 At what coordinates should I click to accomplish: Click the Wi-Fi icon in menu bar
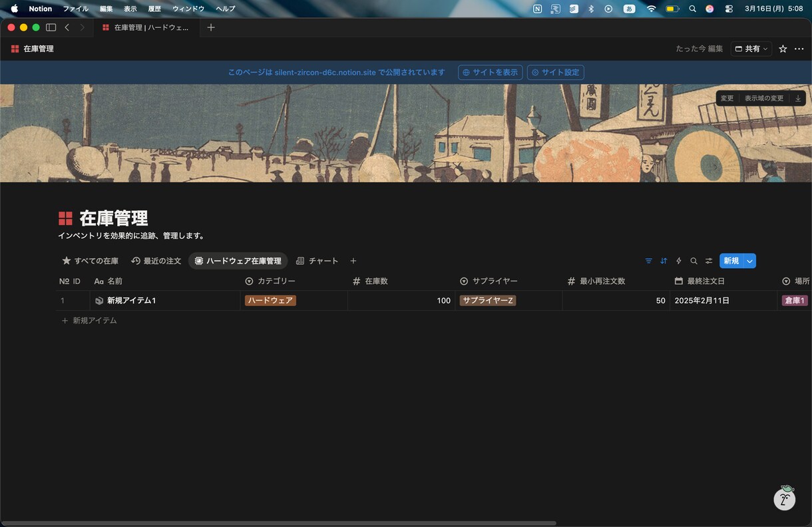651,9
